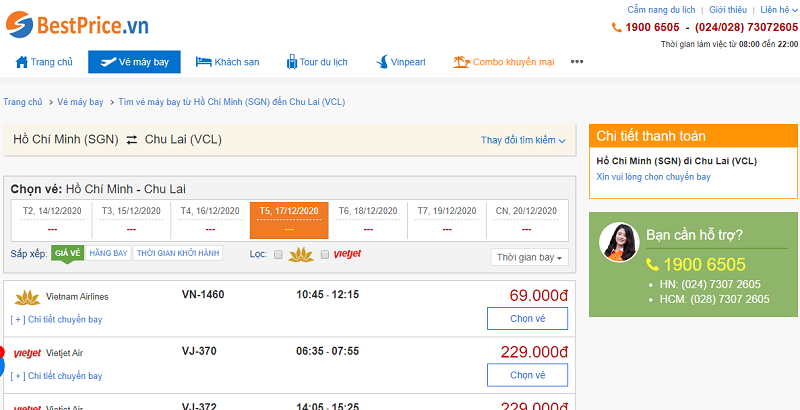Open the three-dots more menu
Image resolution: width=800 pixels, height=410 pixels.
pos(577,62)
